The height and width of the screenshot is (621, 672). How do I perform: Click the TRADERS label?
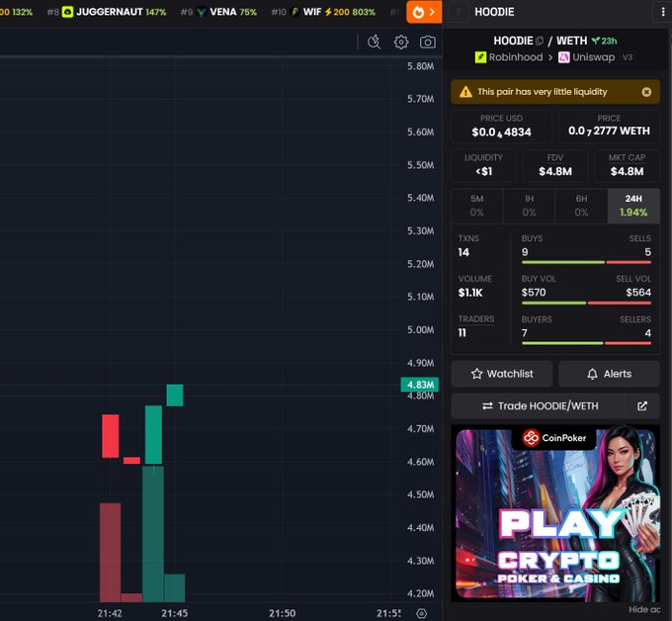pos(476,319)
